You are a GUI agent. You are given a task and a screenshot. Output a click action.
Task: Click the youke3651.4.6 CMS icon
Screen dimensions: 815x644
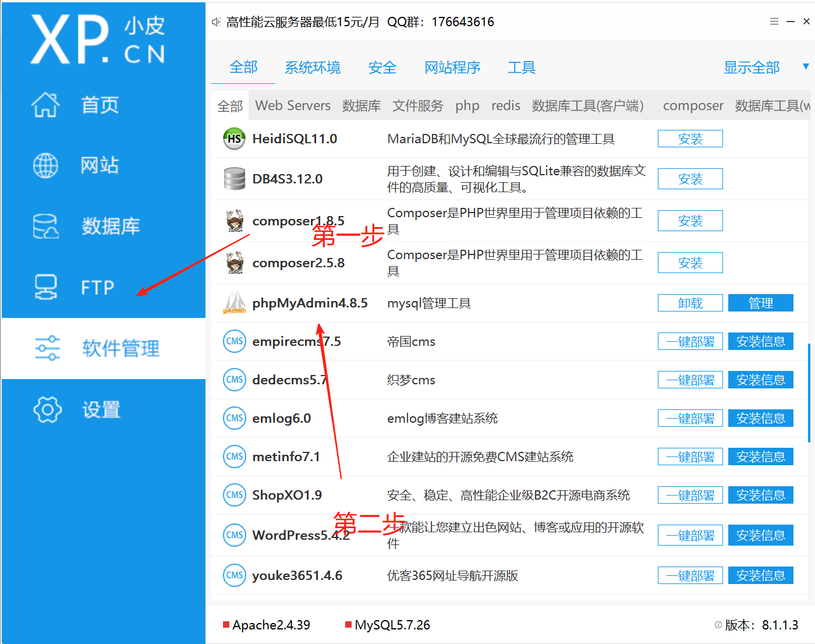pyautogui.click(x=235, y=575)
